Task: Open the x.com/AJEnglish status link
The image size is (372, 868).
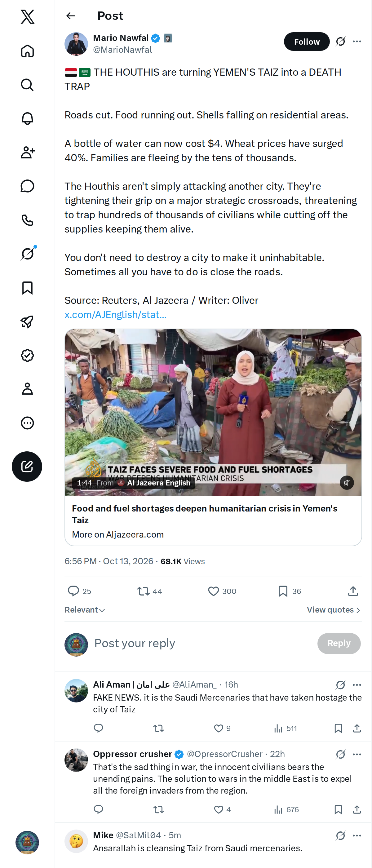Action: point(115,314)
